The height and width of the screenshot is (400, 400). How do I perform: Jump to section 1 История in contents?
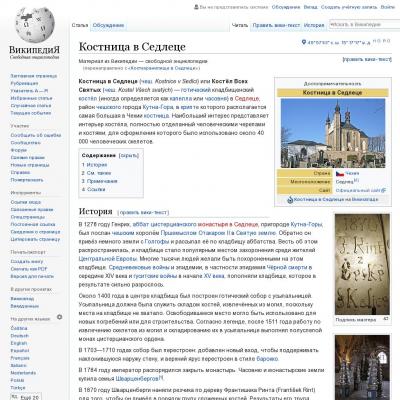coord(95,165)
